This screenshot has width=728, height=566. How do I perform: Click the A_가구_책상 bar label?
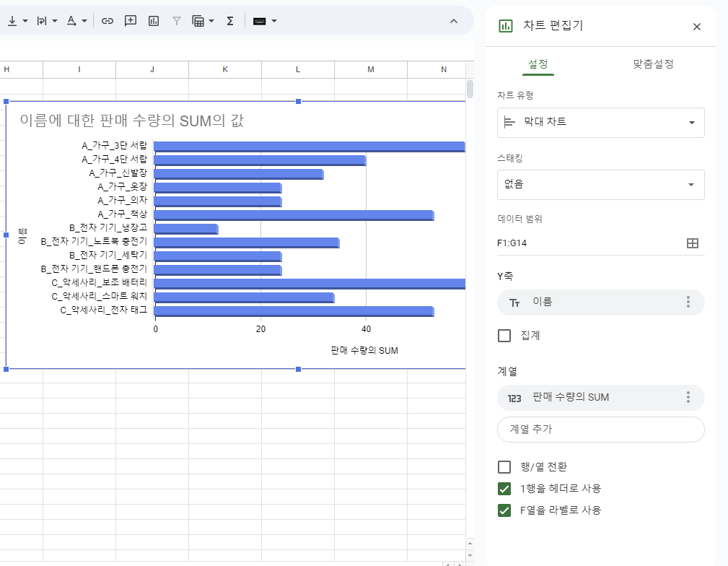(122, 214)
